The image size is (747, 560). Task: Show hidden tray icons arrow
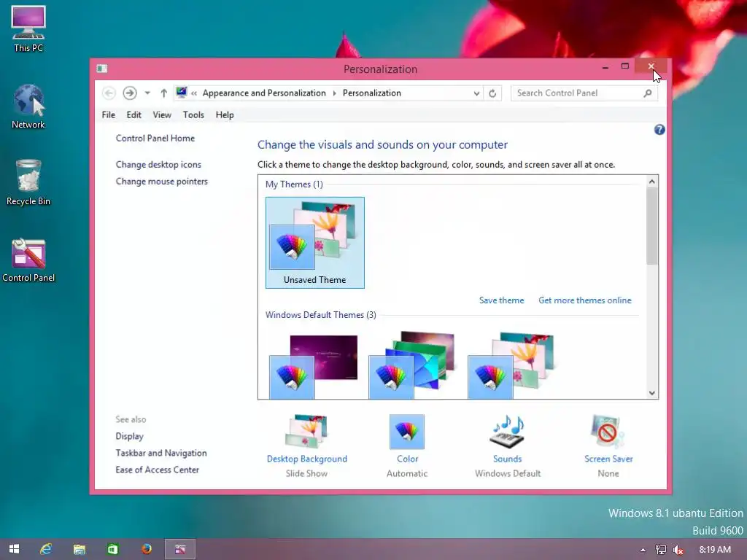(x=643, y=550)
